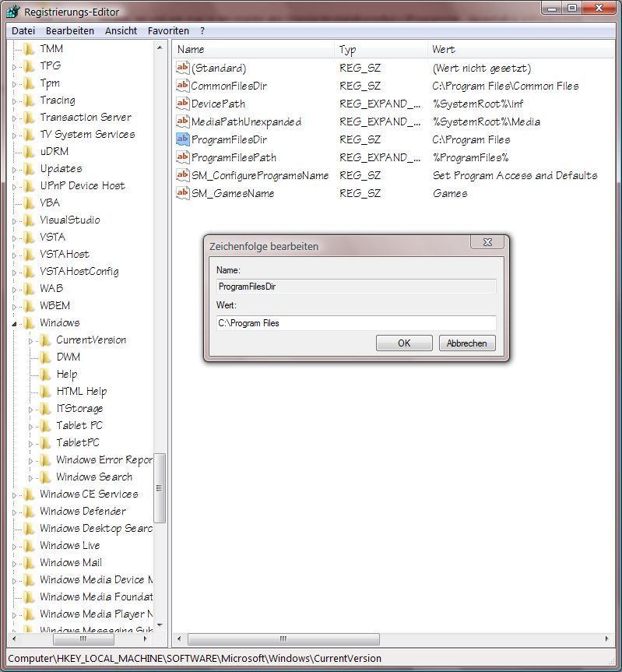Click the DWM folder icon
Image resolution: width=622 pixels, height=672 pixels.
coord(45,357)
